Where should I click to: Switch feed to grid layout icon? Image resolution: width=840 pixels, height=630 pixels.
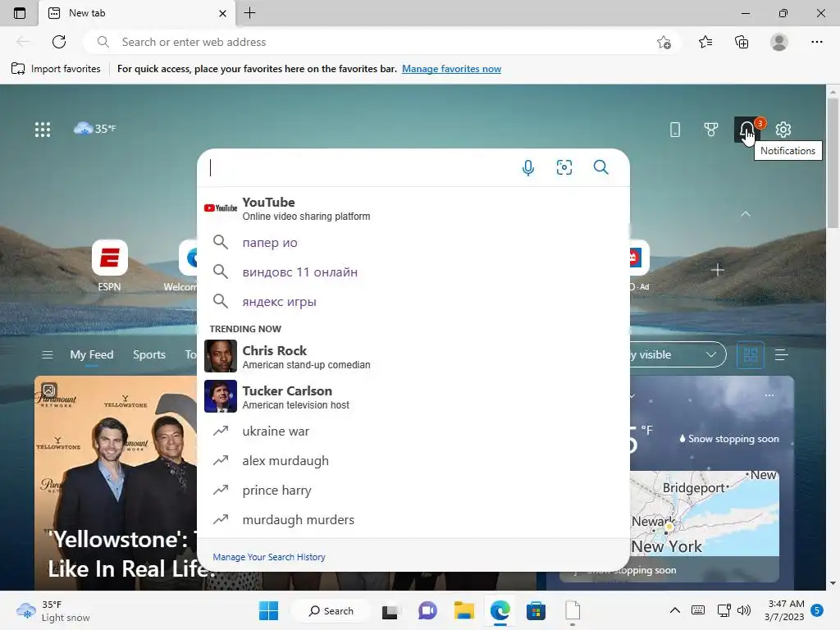pyautogui.click(x=751, y=354)
